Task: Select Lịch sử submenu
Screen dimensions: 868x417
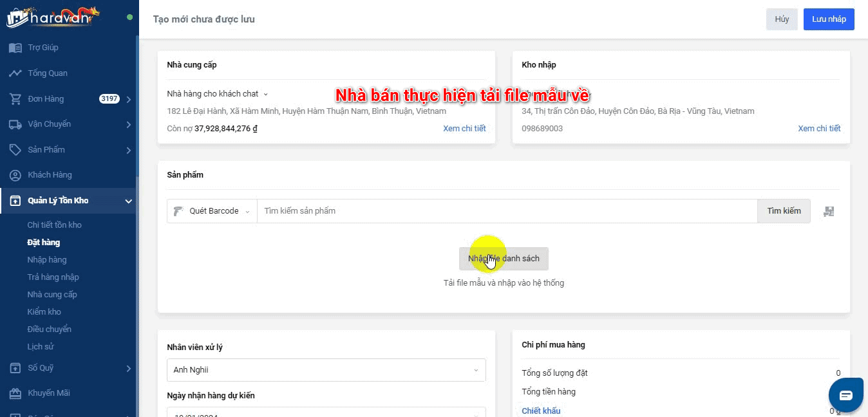Action: coord(41,347)
